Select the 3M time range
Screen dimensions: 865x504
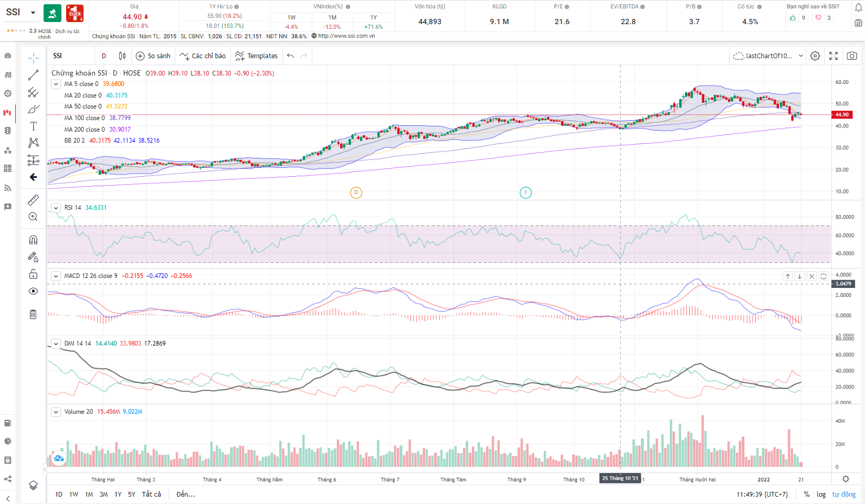pos(103,494)
